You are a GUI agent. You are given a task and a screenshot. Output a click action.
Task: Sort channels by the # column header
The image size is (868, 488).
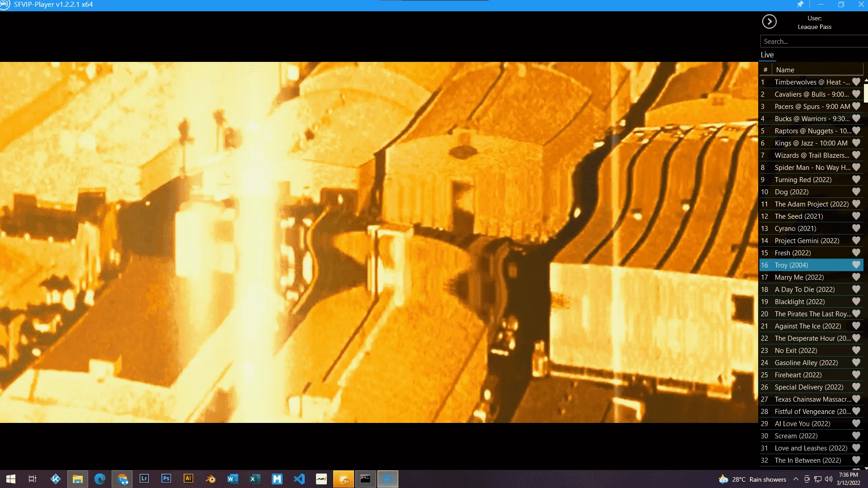click(765, 70)
